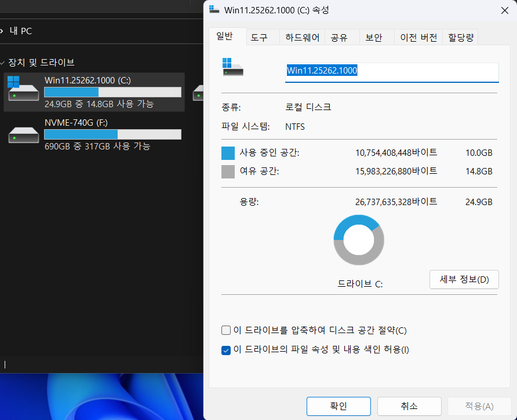
Task: Expand the 내 PC breadcrumb chevron
Action: pyautogui.click(x=2, y=31)
